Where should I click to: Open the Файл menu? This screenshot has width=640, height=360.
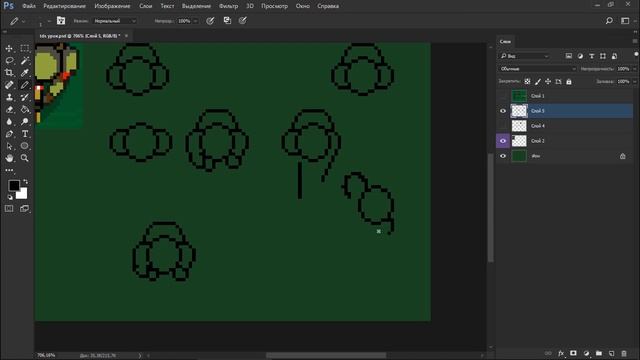tap(29, 6)
